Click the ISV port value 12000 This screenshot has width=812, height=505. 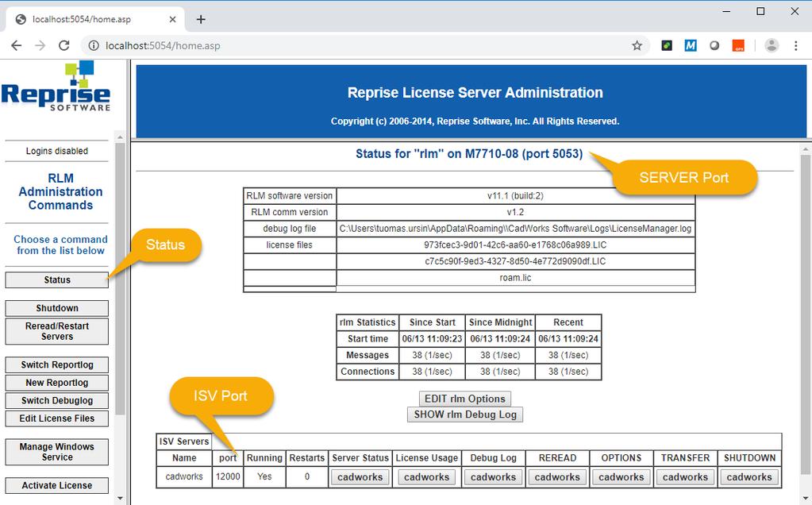pyautogui.click(x=228, y=476)
